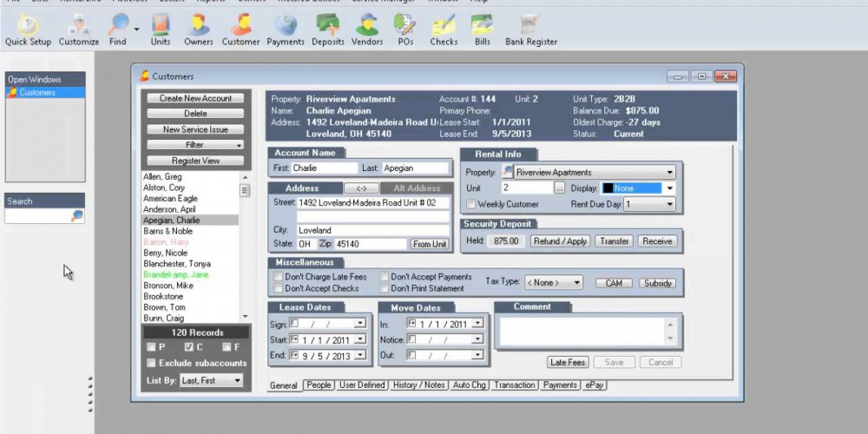Image resolution: width=868 pixels, height=434 pixels.
Task: Switch to the Auto Chg tab
Action: (469, 385)
